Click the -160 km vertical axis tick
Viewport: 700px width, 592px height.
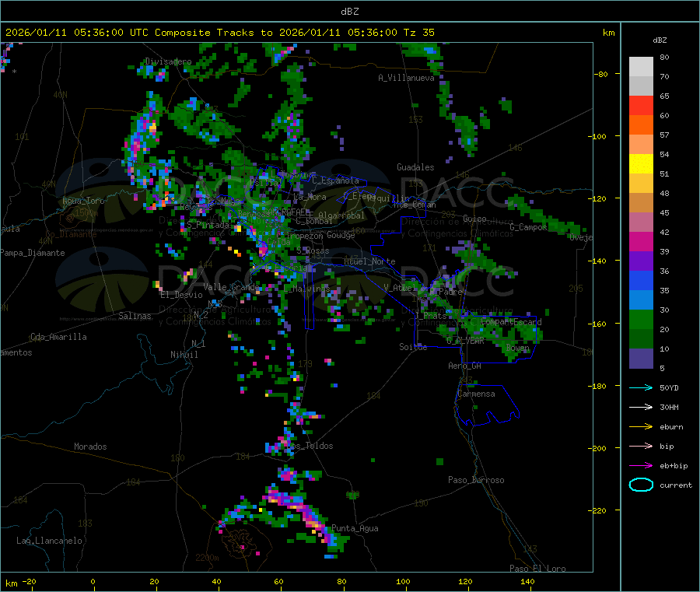(599, 324)
